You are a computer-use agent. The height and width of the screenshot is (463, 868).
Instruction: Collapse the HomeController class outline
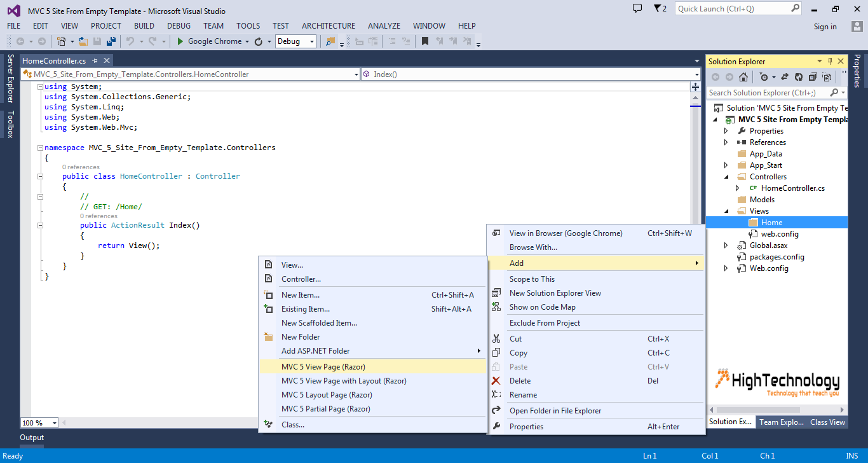(40, 177)
